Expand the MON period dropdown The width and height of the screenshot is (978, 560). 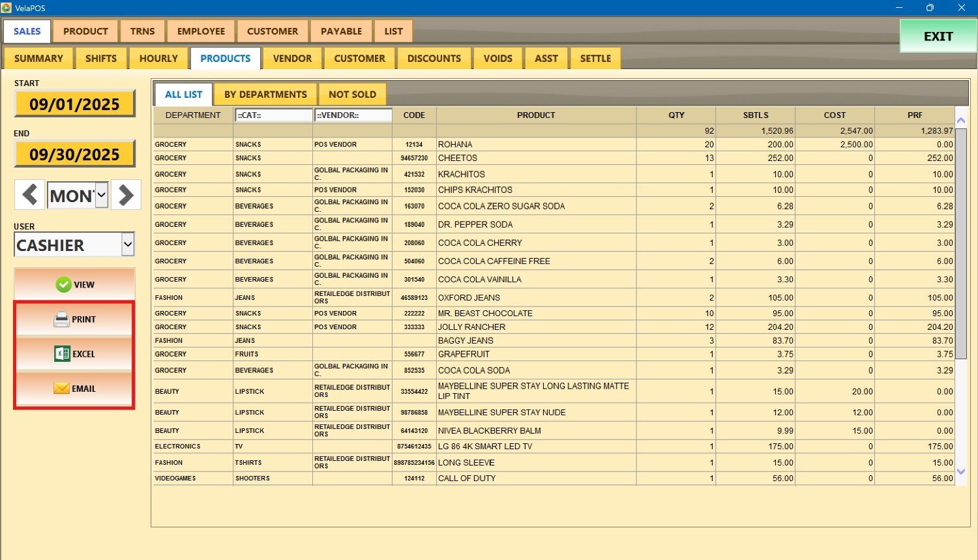coord(101,195)
